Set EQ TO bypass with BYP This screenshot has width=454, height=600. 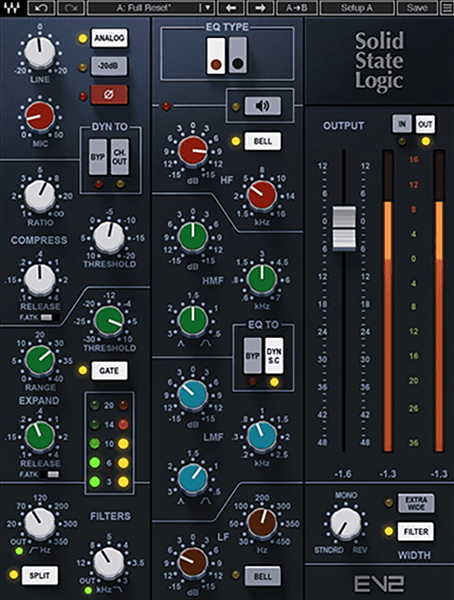tap(252, 356)
